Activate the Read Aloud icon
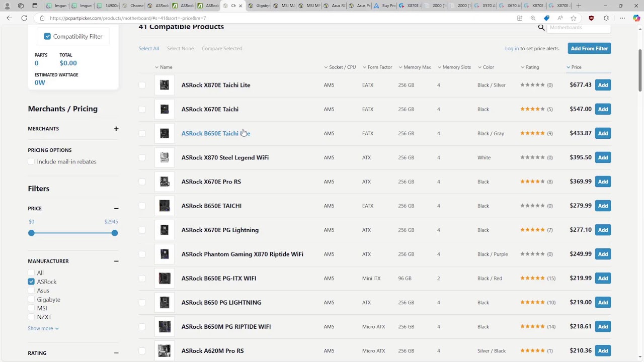The width and height of the screenshot is (644, 362). pyautogui.click(x=560, y=18)
